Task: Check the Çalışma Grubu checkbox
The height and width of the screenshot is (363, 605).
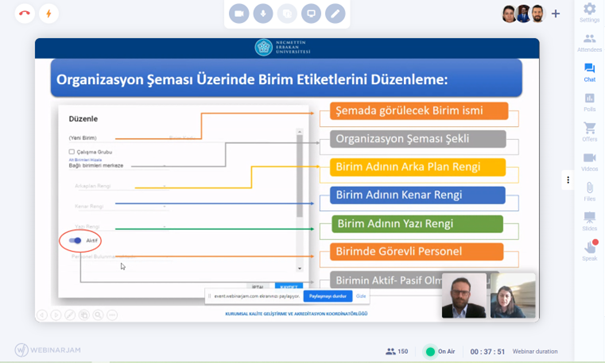Action: pyautogui.click(x=72, y=152)
